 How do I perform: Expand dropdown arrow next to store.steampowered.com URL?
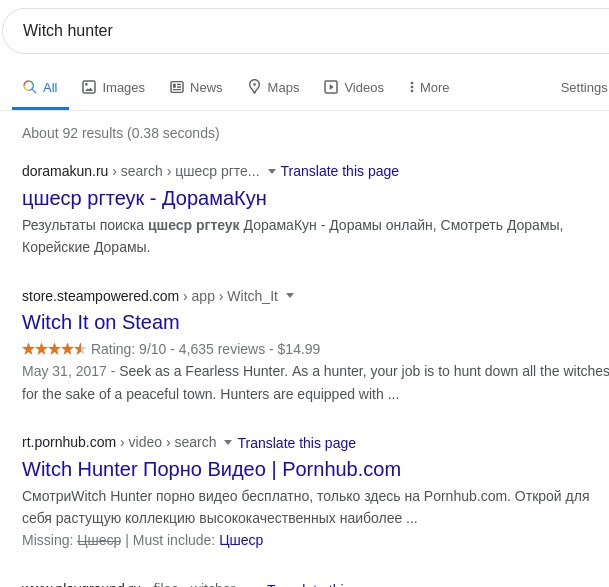pos(290,296)
